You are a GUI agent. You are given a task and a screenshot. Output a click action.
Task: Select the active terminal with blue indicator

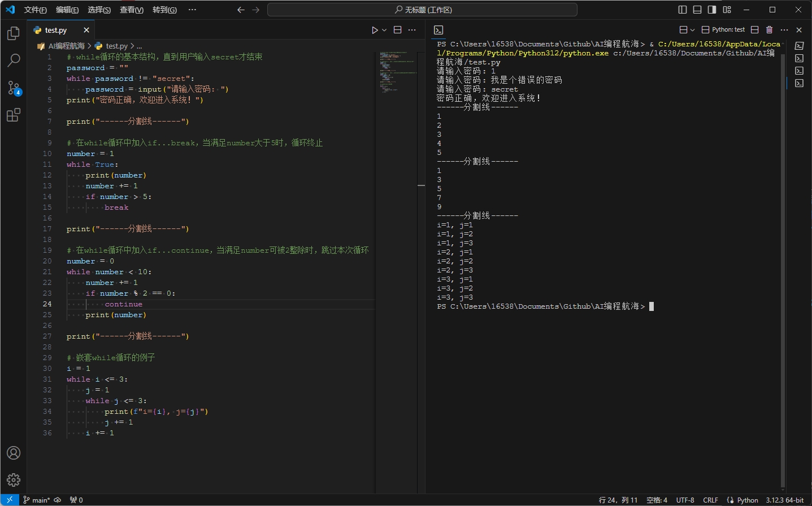tap(799, 83)
